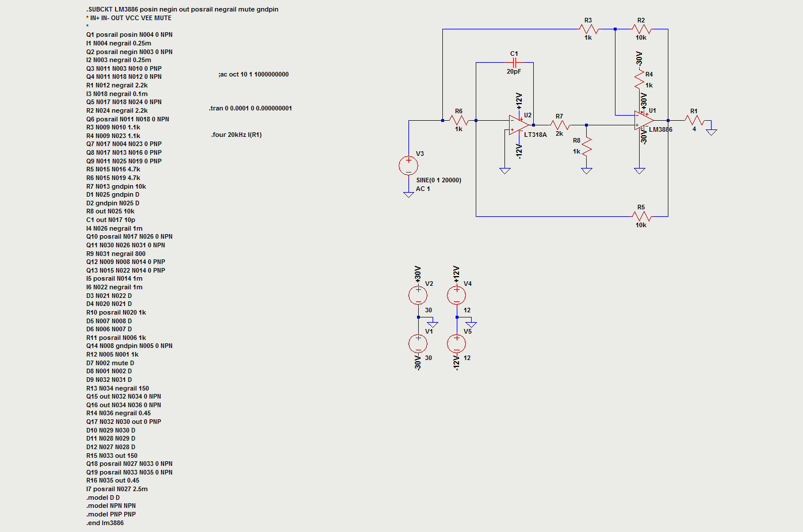
Task: Click the 'Q17 N032 N030 out 0 PNP' line
Action: [124, 422]
